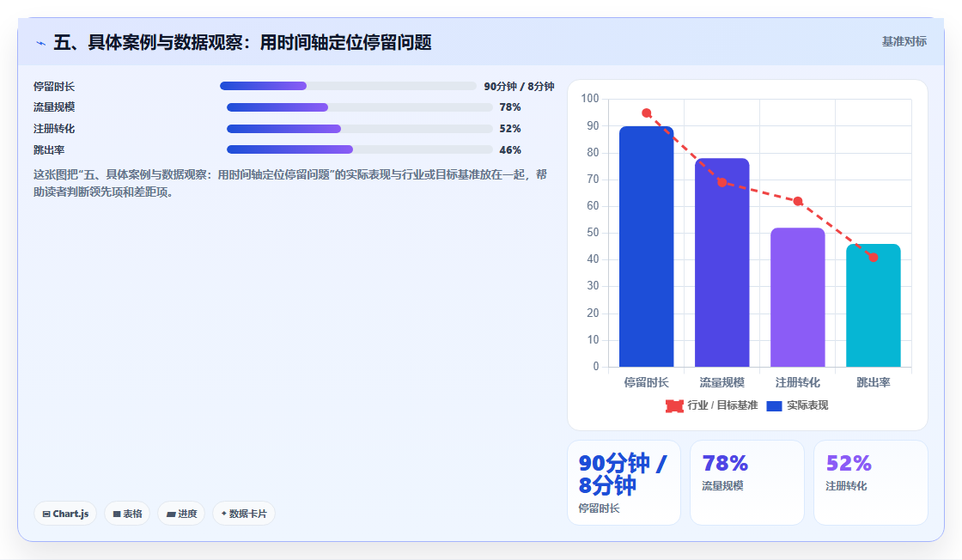Toggle the 实际表现 legend item
The height and width of the screenshot is (560, 962).
click(798, 405)
